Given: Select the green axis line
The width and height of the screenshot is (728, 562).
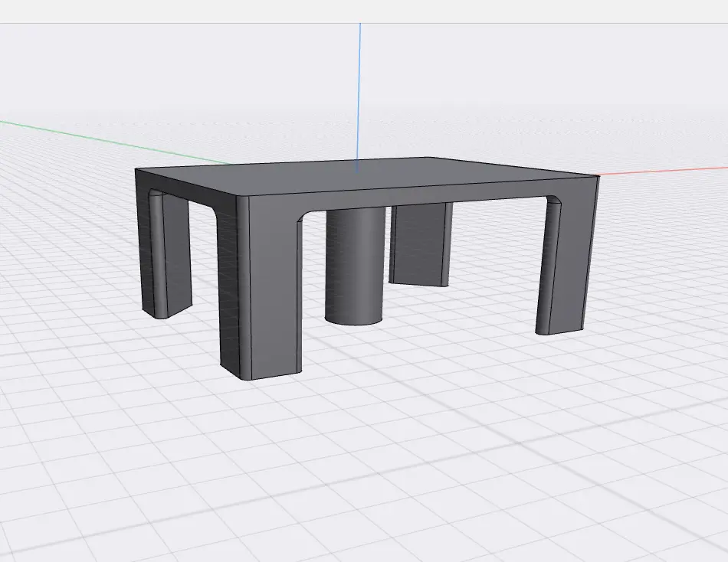Looking at the screenshot, I should pos(115,140).
